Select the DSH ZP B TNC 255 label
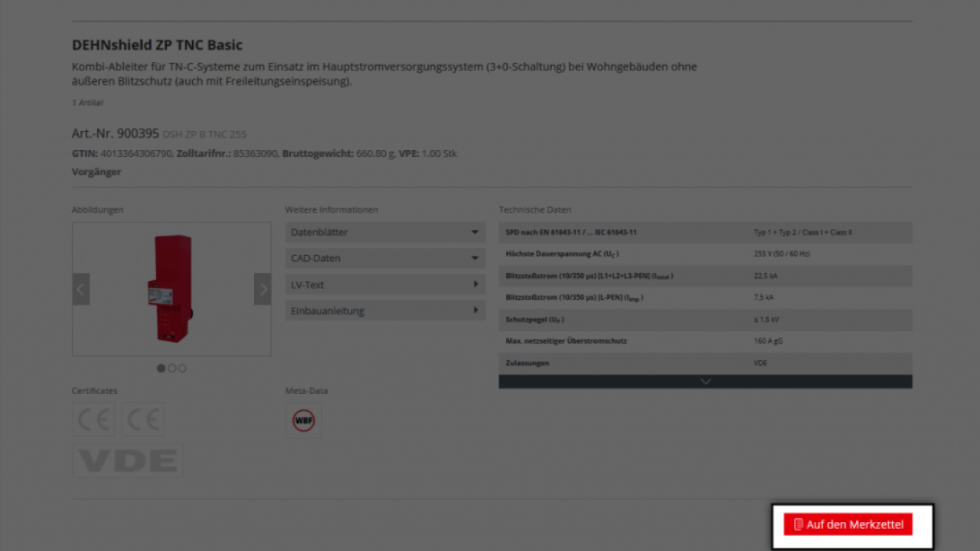980x551 pixels. point(204,135)
